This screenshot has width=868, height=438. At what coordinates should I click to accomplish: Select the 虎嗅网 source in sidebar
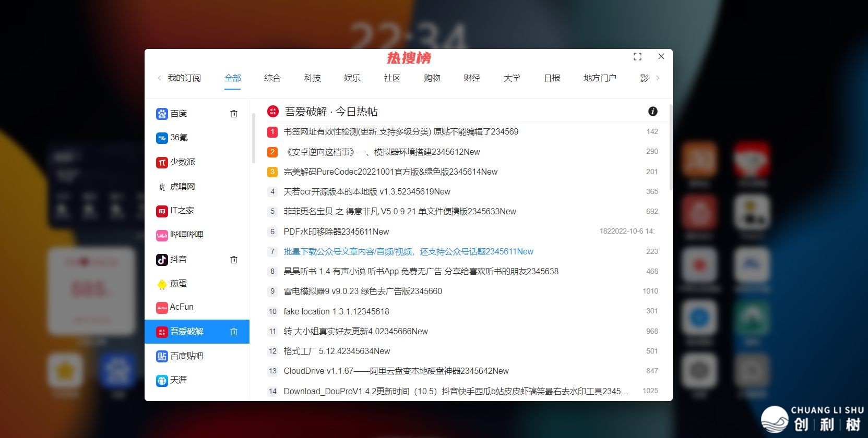(x=176, y=187)
